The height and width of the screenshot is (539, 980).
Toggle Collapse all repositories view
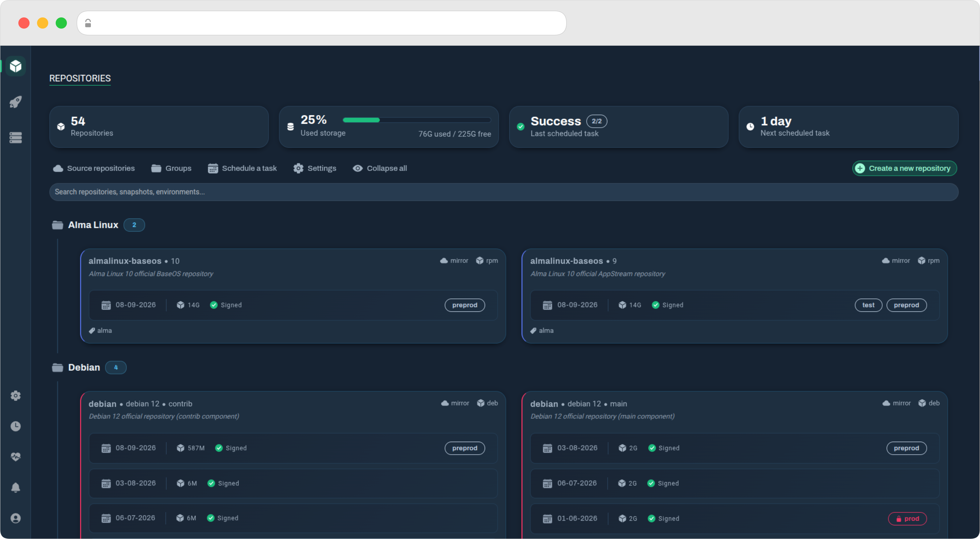380,168
